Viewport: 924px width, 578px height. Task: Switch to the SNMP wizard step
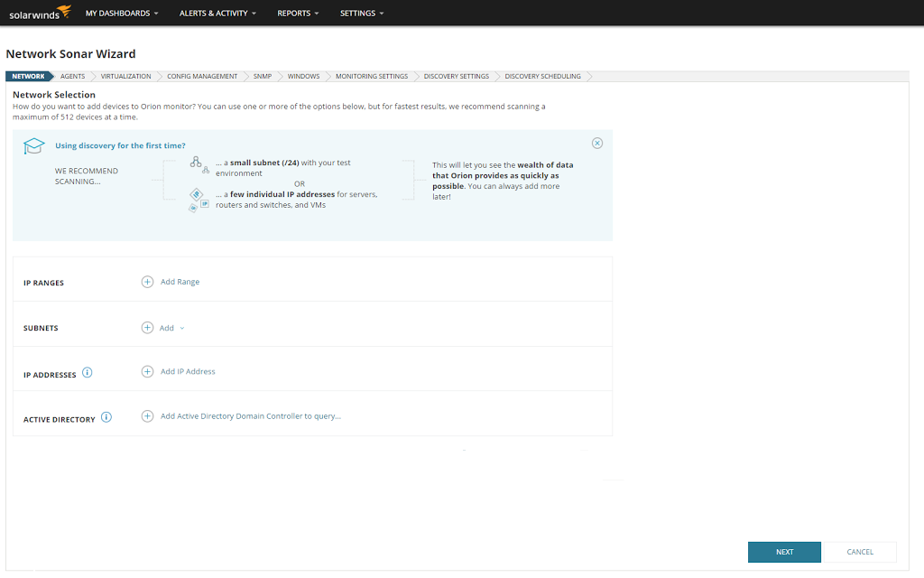pos(262,77)
